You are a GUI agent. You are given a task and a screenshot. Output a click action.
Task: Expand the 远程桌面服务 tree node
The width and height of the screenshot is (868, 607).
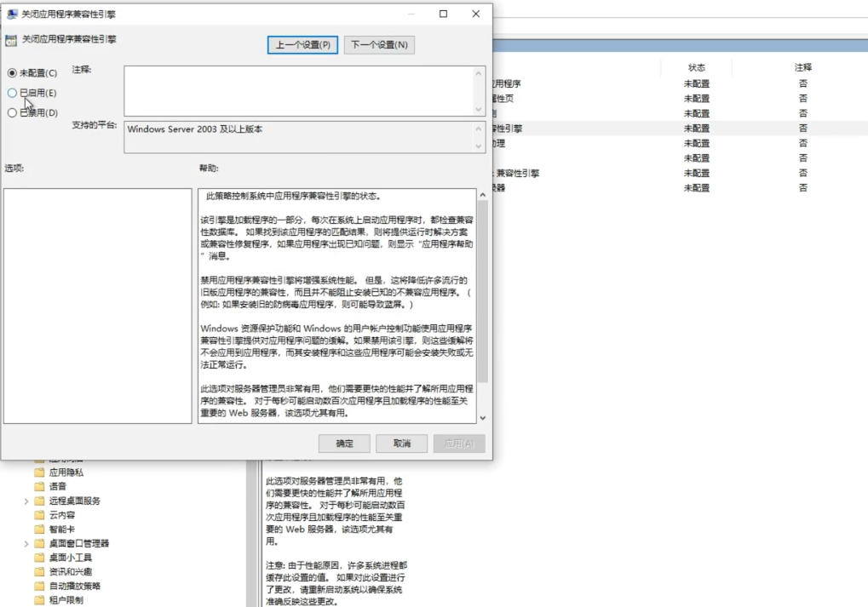(26, 501)
